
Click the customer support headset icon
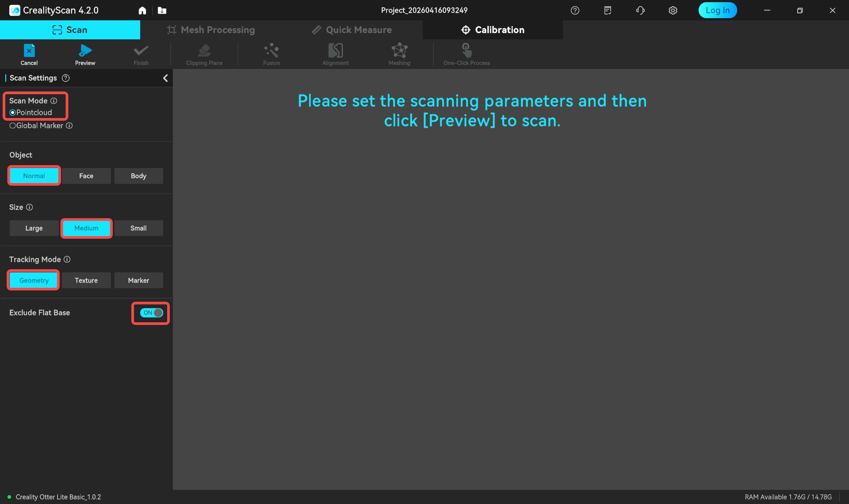click(x=640, y=10)
